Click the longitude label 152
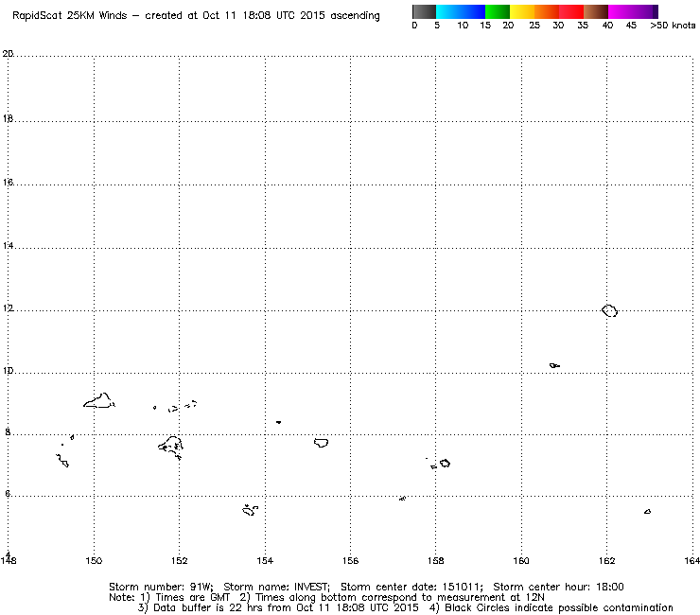700x615 pixels. [x=180, y=560]
